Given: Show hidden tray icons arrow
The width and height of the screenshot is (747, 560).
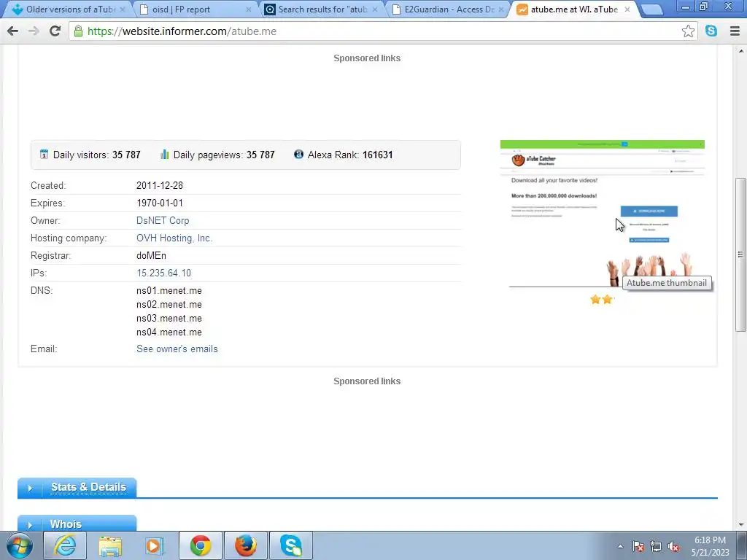Looking at the screenshot, I should [x=620, y=547].
